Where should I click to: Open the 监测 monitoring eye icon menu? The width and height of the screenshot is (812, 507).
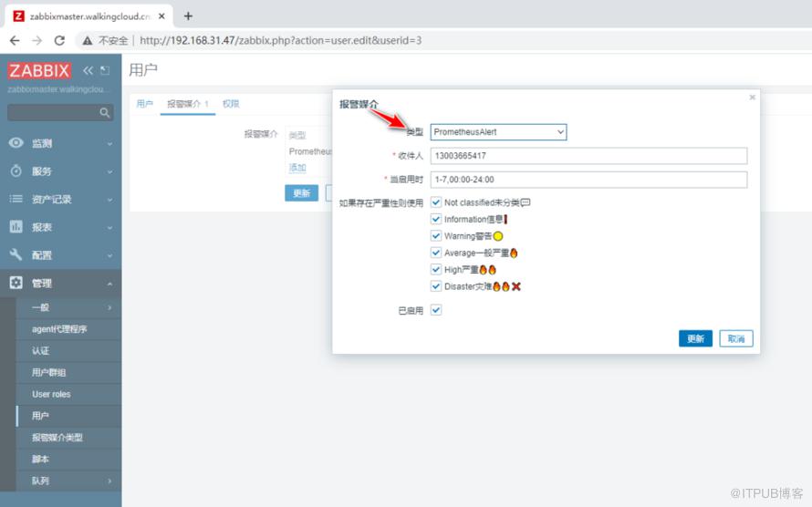pos(16,143)
